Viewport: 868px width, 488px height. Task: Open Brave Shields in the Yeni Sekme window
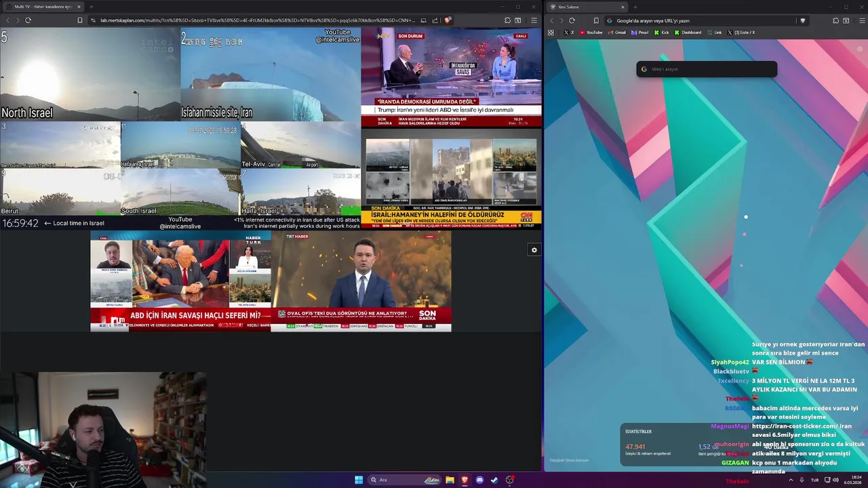[803, 20]
